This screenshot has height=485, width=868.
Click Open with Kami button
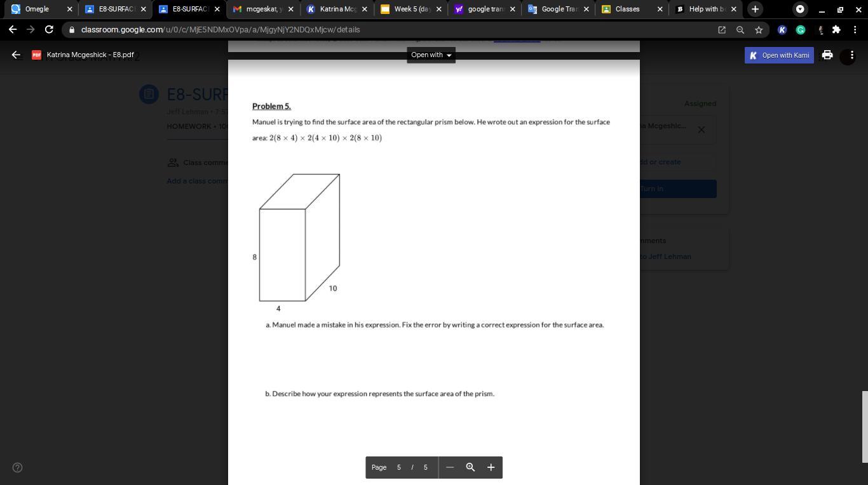(x=779, y=55)
